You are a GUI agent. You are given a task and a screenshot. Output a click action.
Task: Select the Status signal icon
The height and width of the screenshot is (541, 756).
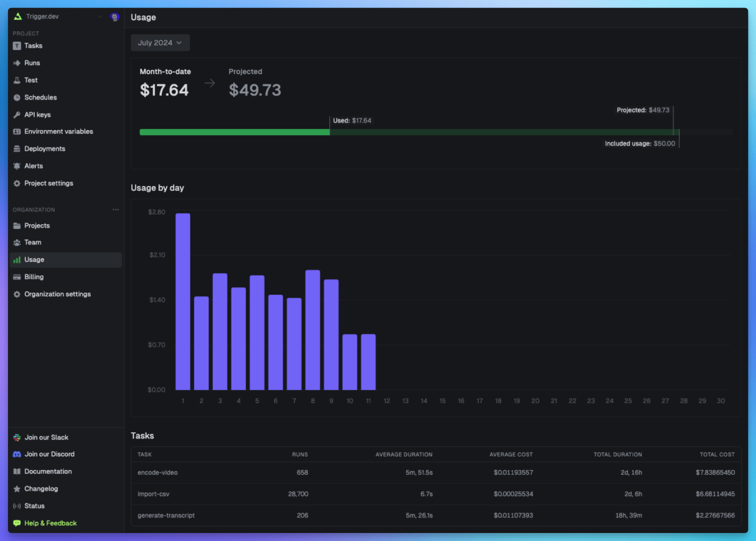pyautogui.click(x=16, y=506)
